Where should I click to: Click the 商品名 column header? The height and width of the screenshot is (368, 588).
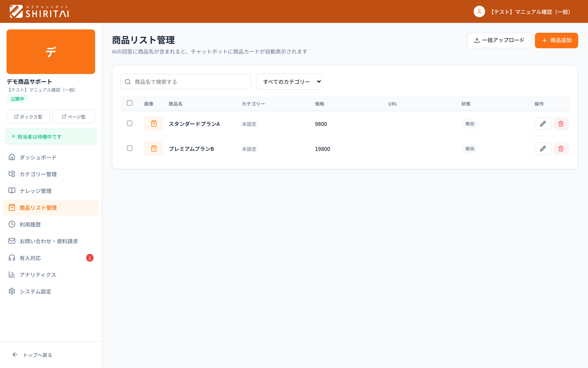175,104
